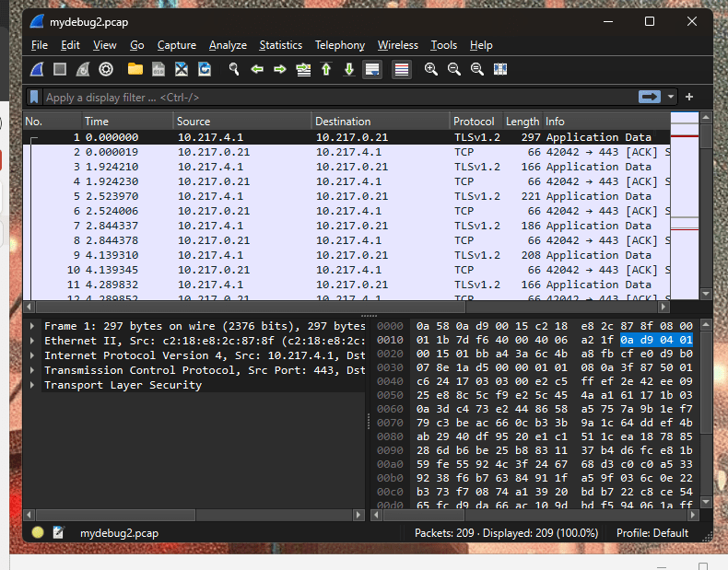Open display filter bookmarks
728x570 pixels.
34,98
